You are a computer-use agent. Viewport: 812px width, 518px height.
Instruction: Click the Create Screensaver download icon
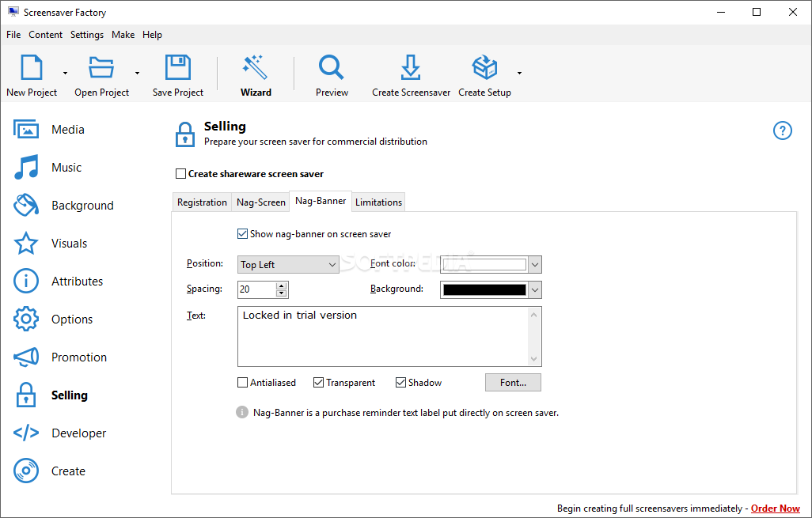(x=411, y=67)
